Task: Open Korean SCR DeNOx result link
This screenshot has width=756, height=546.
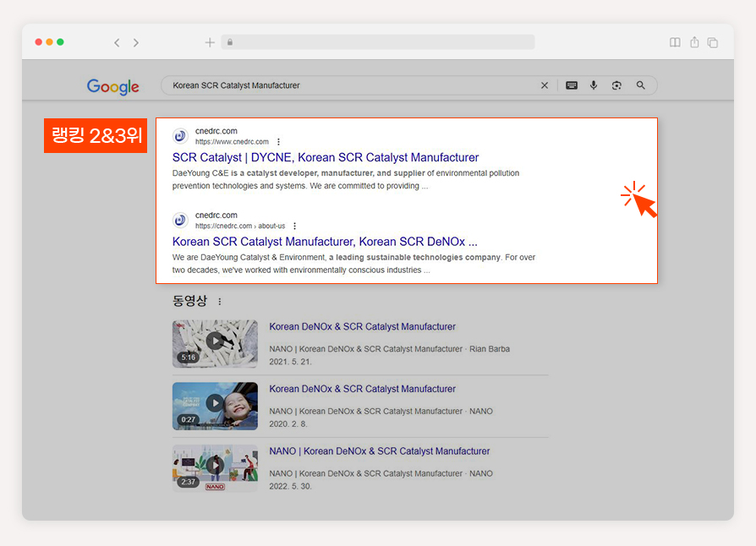Action: [325, 242]
